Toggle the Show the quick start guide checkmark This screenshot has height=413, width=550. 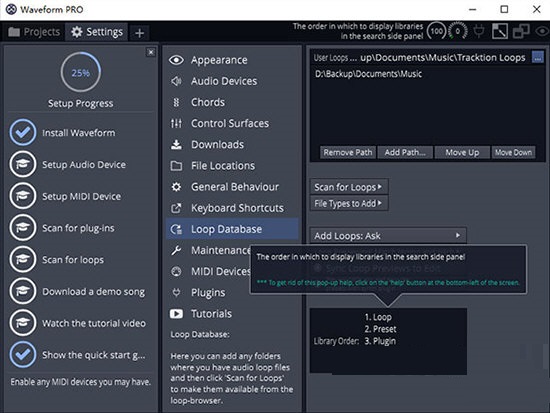coord(23,354)
